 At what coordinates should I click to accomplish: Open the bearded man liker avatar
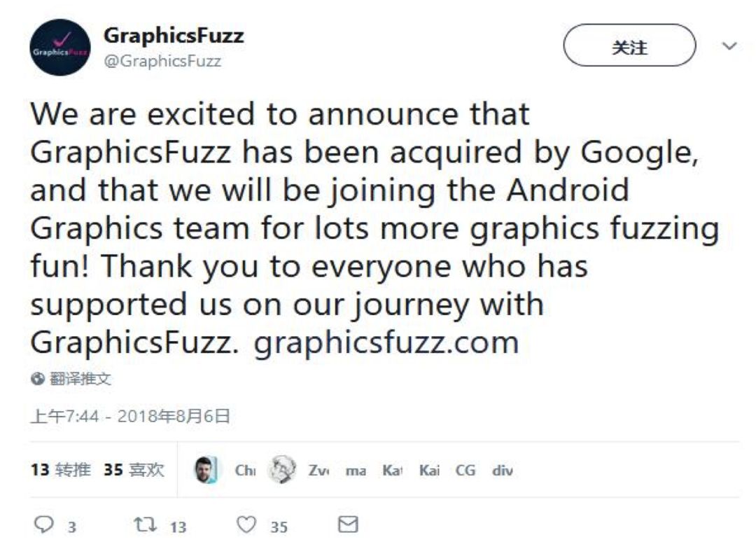(206, 470)
